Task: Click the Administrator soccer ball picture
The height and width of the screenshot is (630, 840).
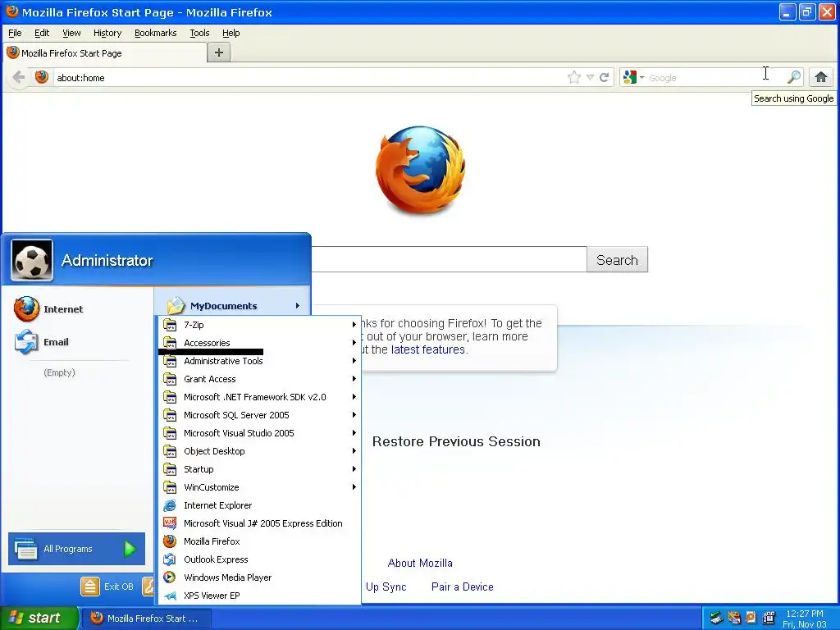Action: point(32,260)
